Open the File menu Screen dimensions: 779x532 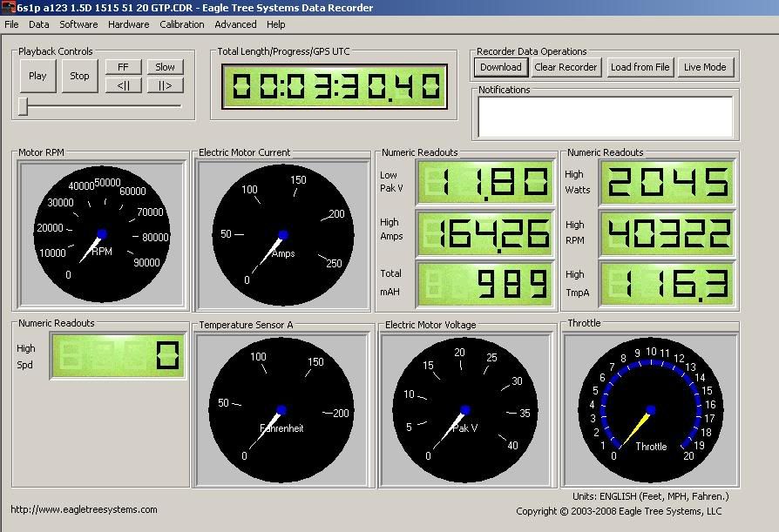click(11, 24)
